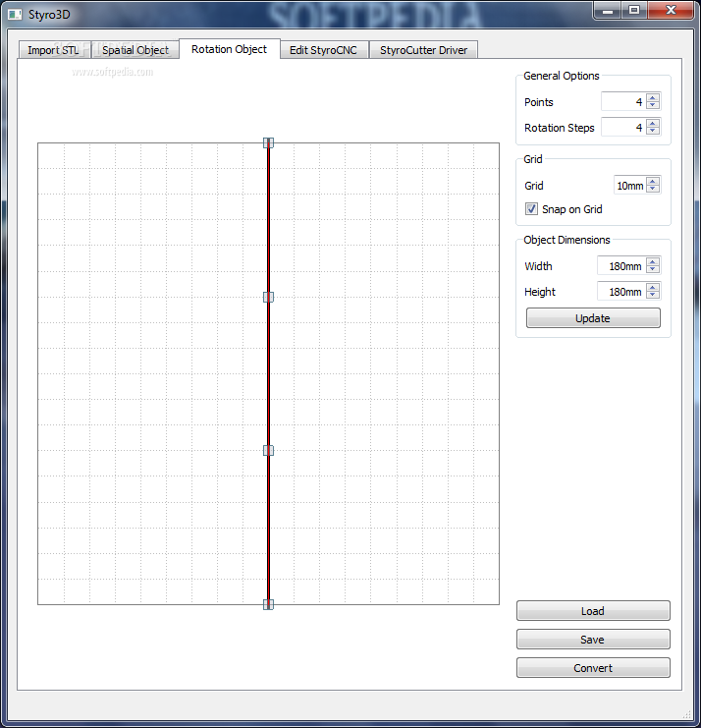Decrease Width with the down arrow

[653, 270]
